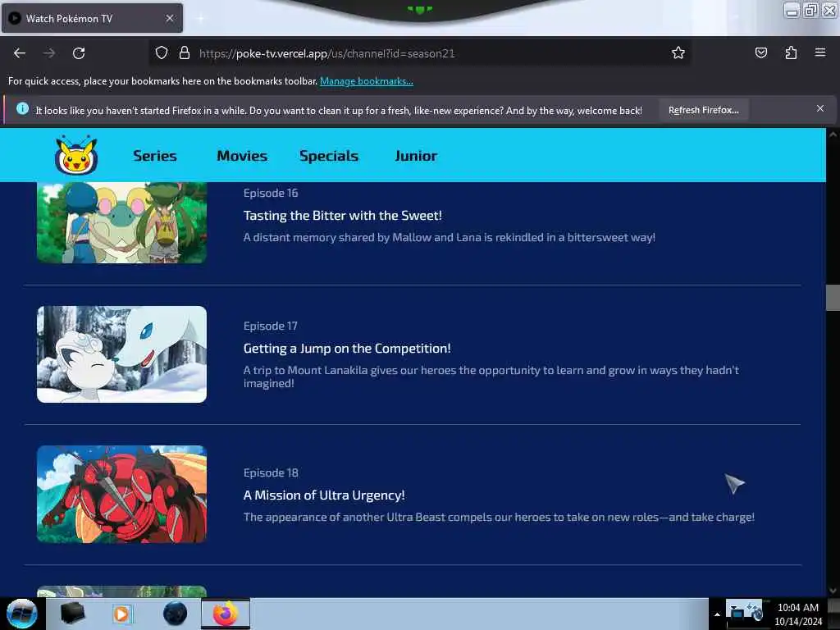This screenshot has height=630, width=840.
Task: Close the Watch Pokémon TV tab
Action: [170, 18]
